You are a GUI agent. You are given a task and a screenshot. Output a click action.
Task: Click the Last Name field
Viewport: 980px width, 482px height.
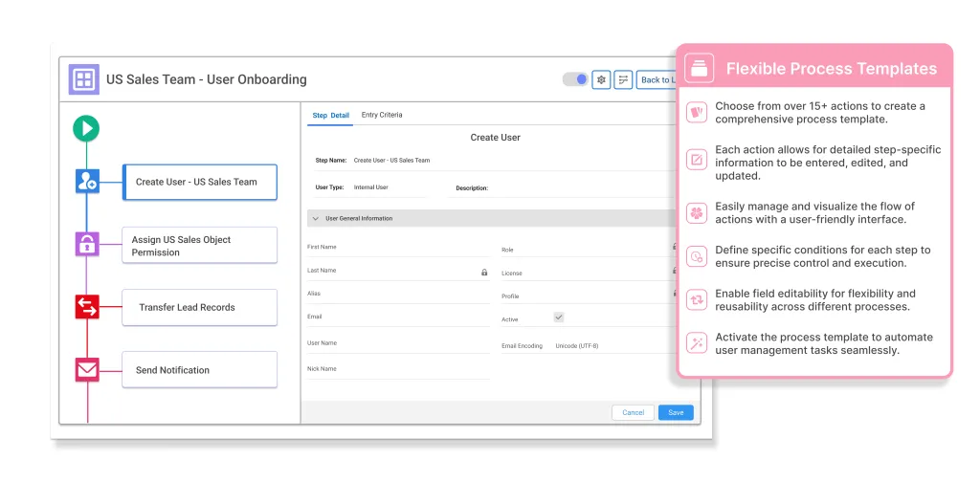[398, 271]
